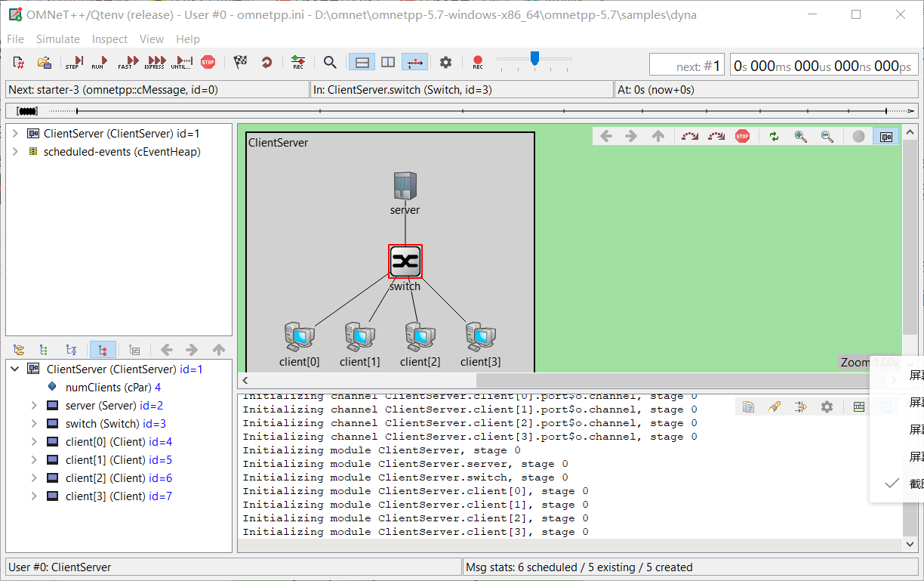This screenshot has width=924, height=581.
Task: Expand scheduled-events in object tree
Action: (15, 152)
